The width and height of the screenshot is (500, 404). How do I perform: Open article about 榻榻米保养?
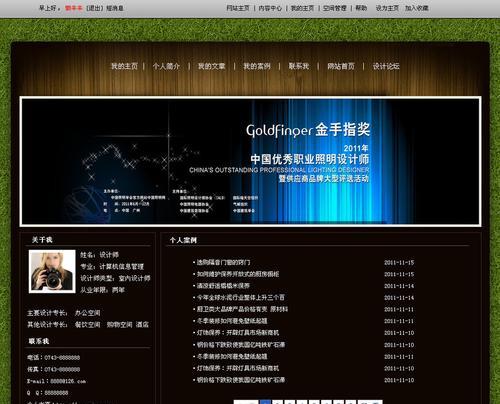[x=223, y=286]
